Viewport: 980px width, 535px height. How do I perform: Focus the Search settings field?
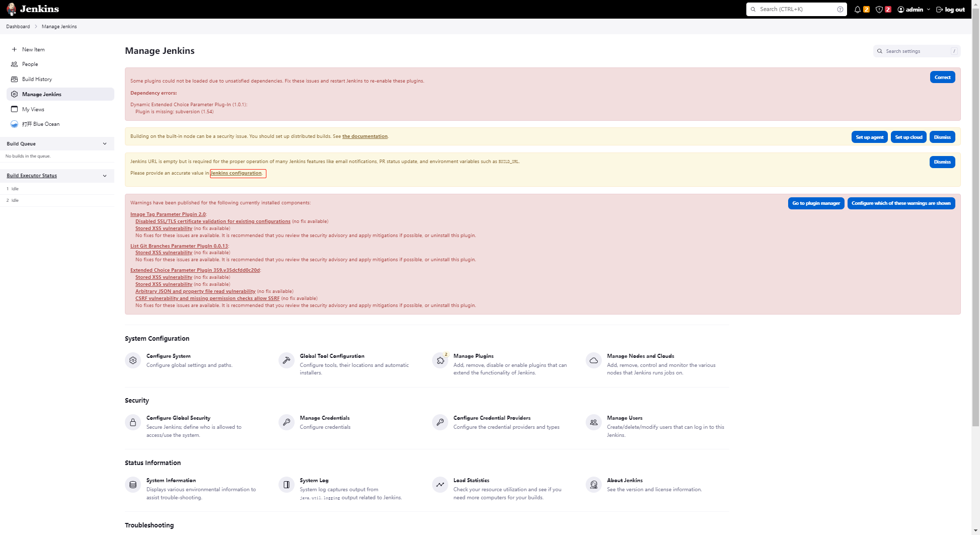[x=917, y=51]
